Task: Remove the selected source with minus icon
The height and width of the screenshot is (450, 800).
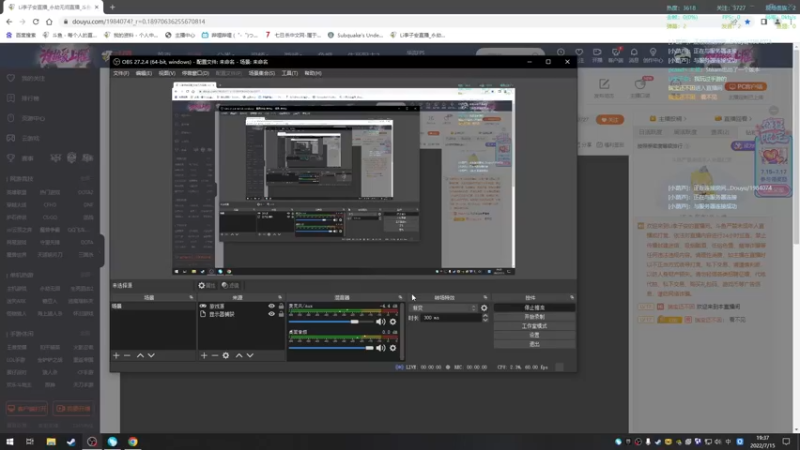Action: point(215,355)
